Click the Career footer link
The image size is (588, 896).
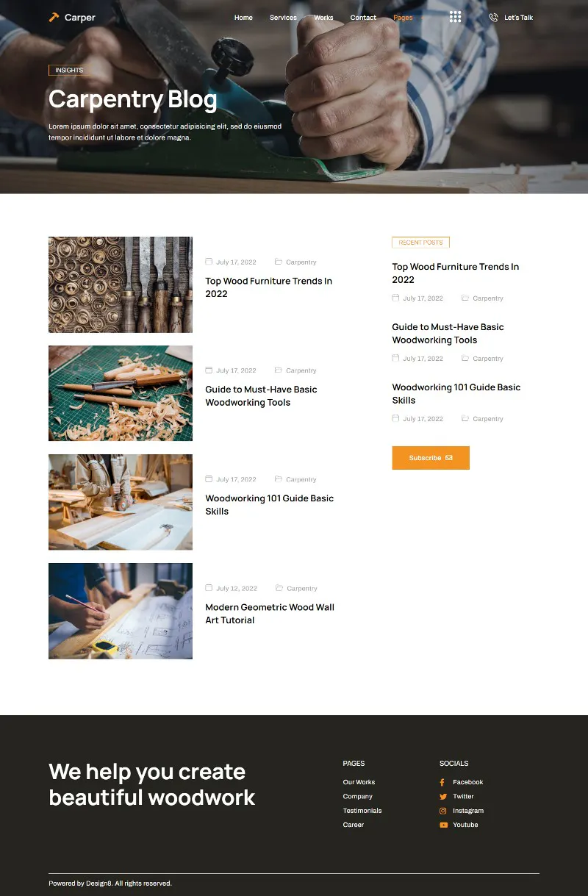tap(354, 825)
